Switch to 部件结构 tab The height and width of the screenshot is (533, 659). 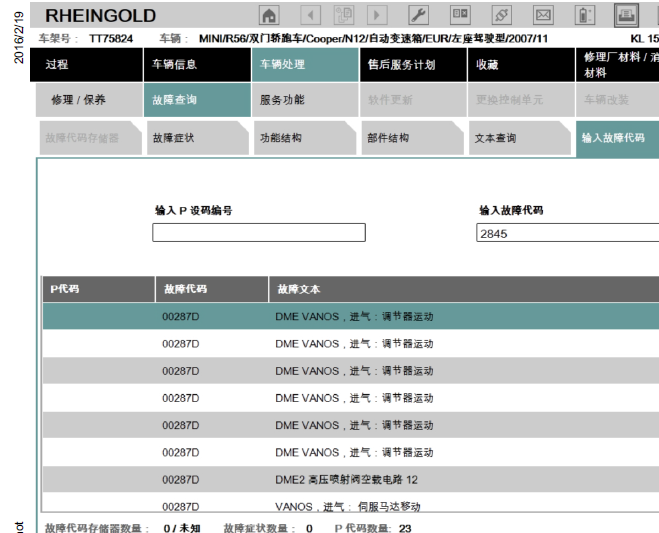click(413, 138)
